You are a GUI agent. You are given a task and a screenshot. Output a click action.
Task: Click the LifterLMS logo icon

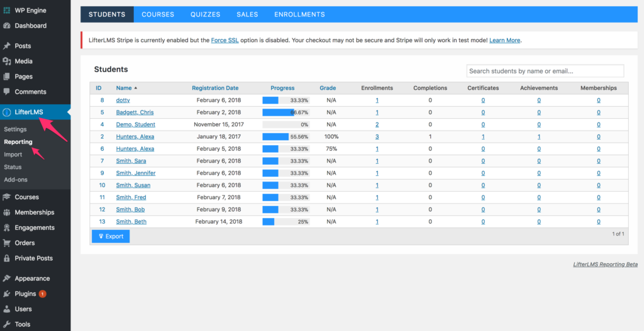tap(6, 112)
